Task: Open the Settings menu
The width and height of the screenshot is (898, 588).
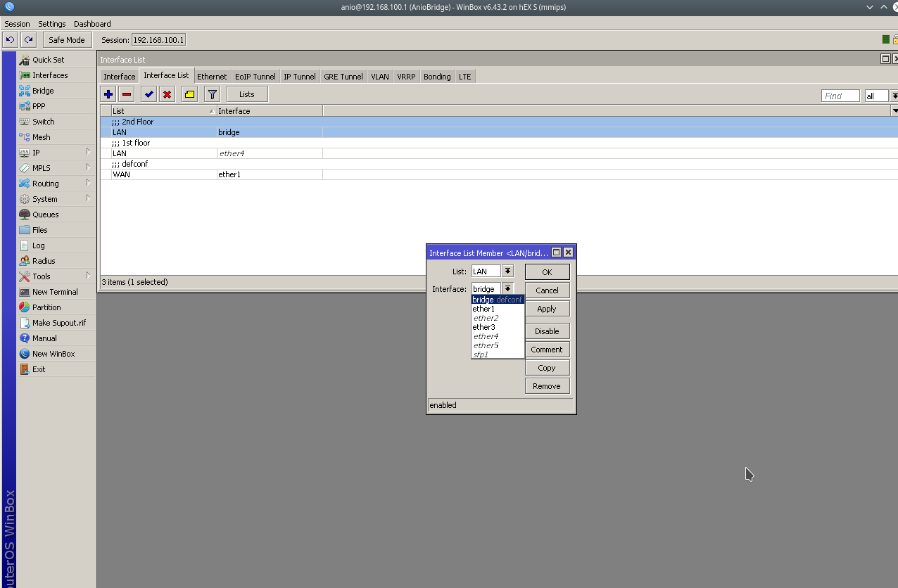Action: (x=52, y=24)
